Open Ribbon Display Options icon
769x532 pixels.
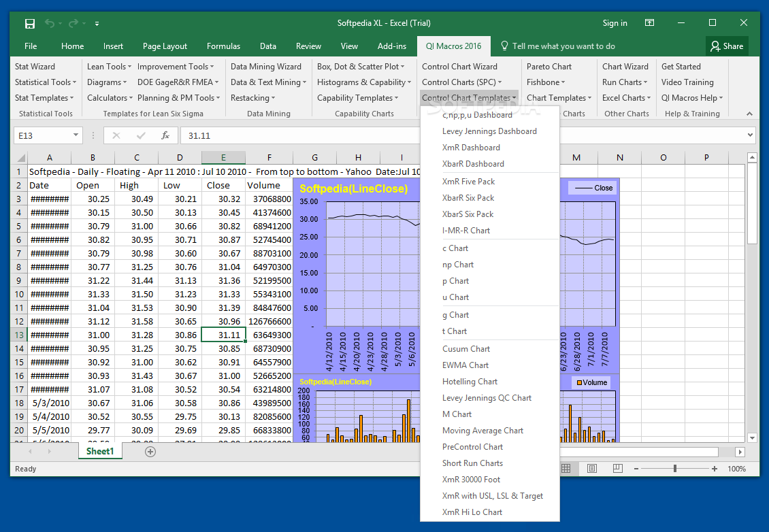point(649,22)
